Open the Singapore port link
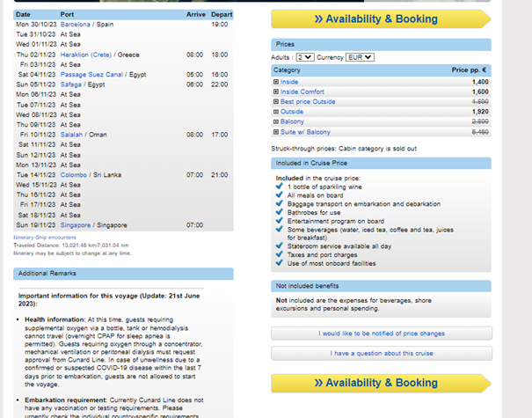 [x=76, y=225]
